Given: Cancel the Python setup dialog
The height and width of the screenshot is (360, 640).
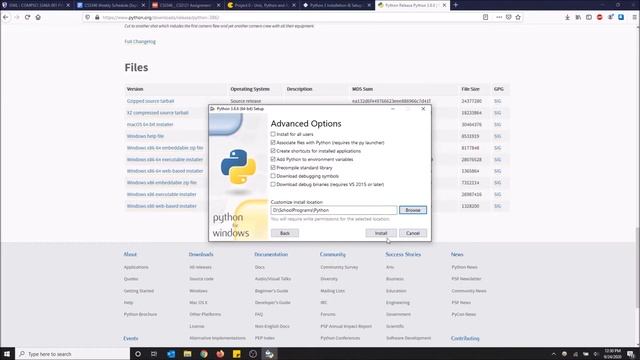Looking at the screenshot, I should 413,233.
